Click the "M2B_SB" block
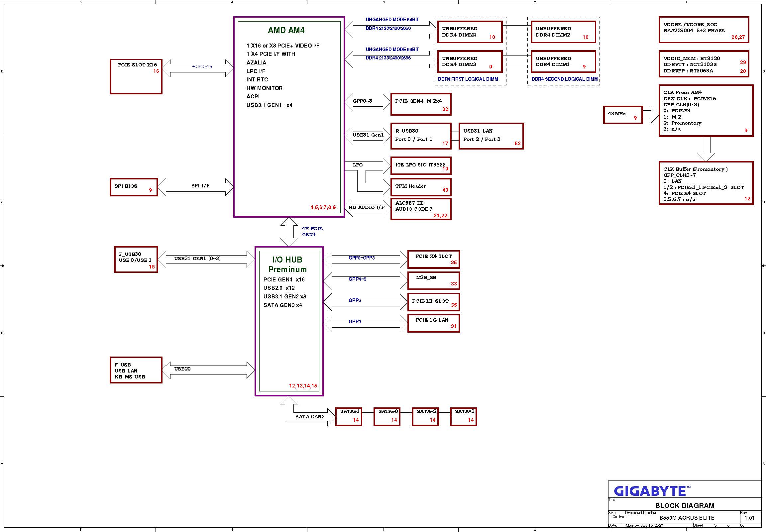The image size is (766, 532). 434,281
